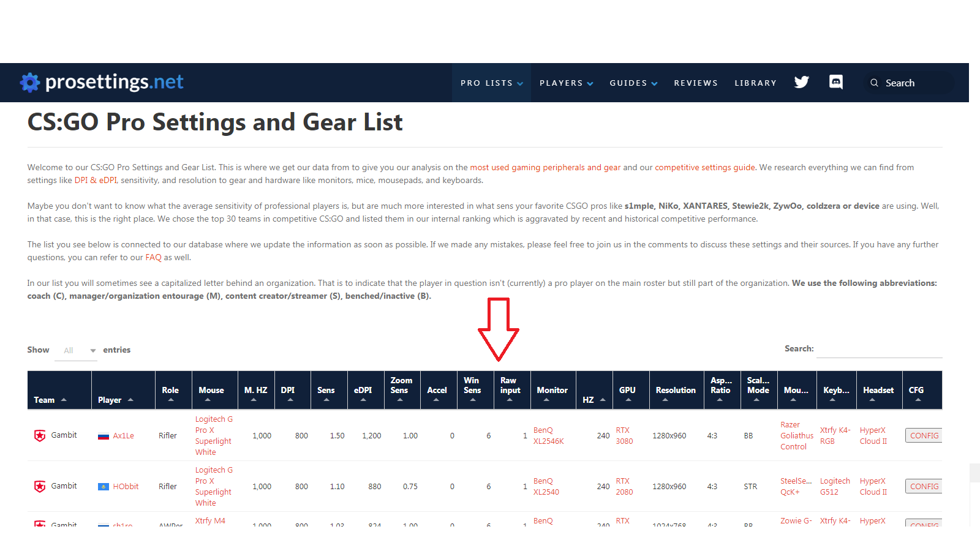Click the Kazakhstan flag icon beside HObbit
This screenshot has width=980, height=551.
click(x=104, y=487)
